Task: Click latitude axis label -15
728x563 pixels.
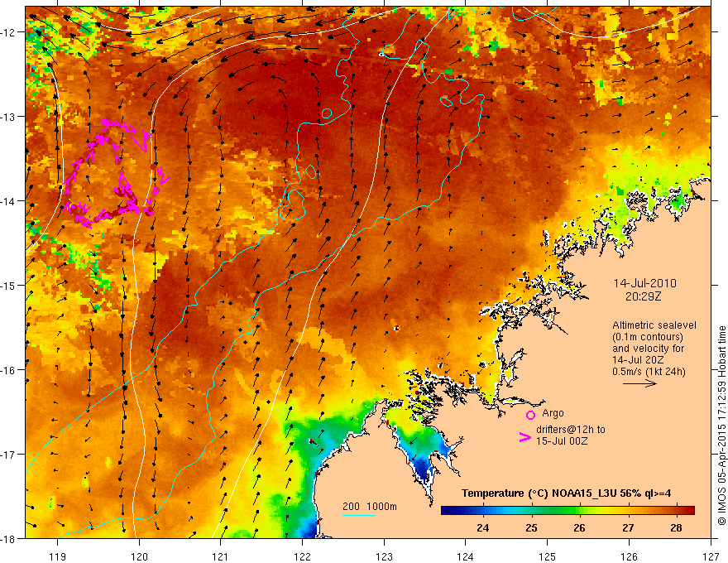Action: [8, 285]
